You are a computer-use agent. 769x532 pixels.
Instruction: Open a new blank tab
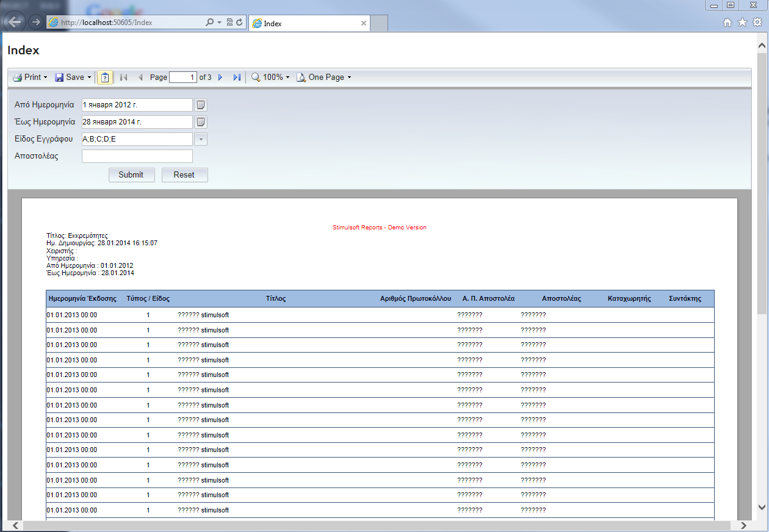tap(379, 23)
